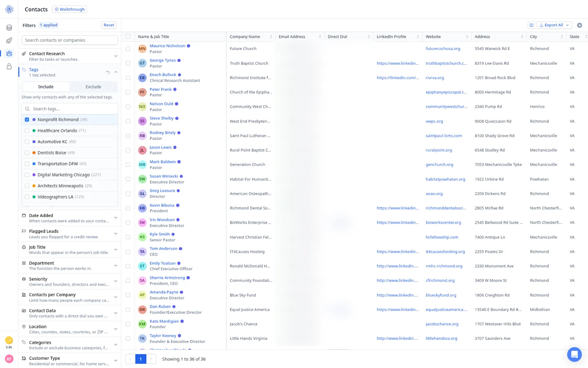Click the MN avatar for Maurice Nicholson
This screenshot has width=588, height=368.
point(142,49)
